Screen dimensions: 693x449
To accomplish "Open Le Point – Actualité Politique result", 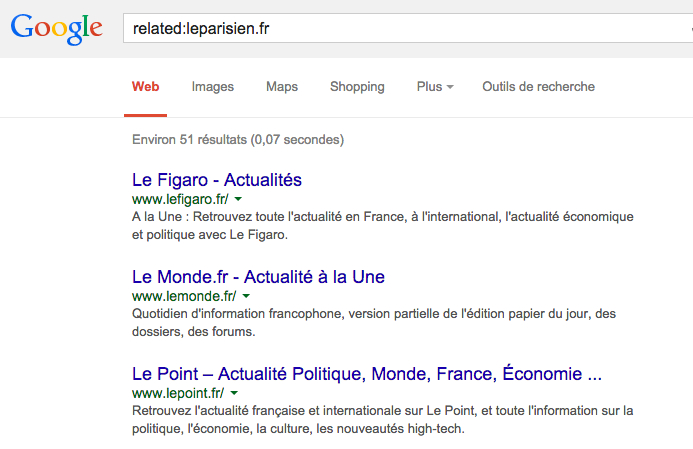I will [367, 373].
